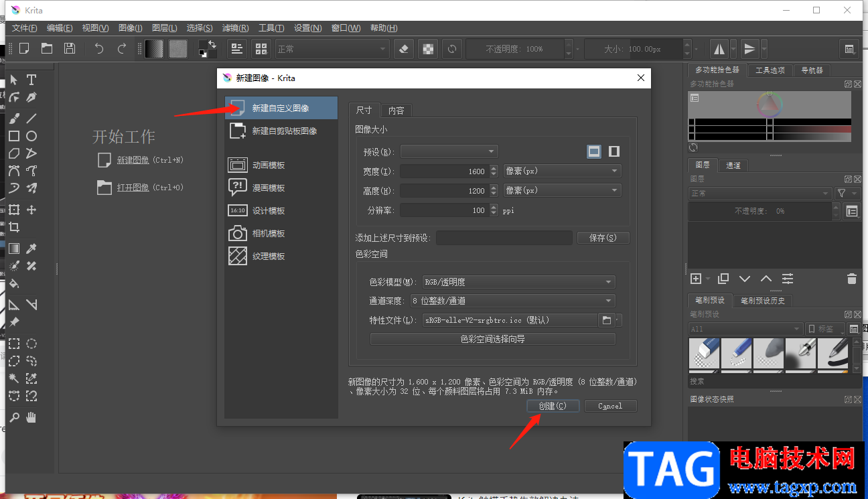
Task: Toggle the Eraser mode button
Action: click(403, 48)
